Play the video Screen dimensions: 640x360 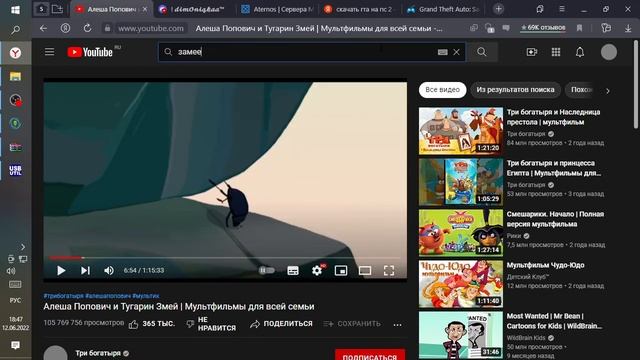click(61, 270)
